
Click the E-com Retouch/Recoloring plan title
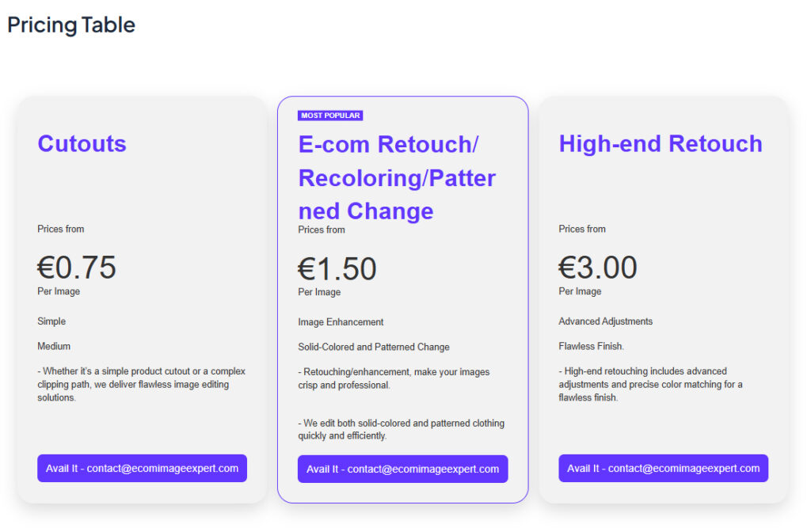[x=397, y=177]
